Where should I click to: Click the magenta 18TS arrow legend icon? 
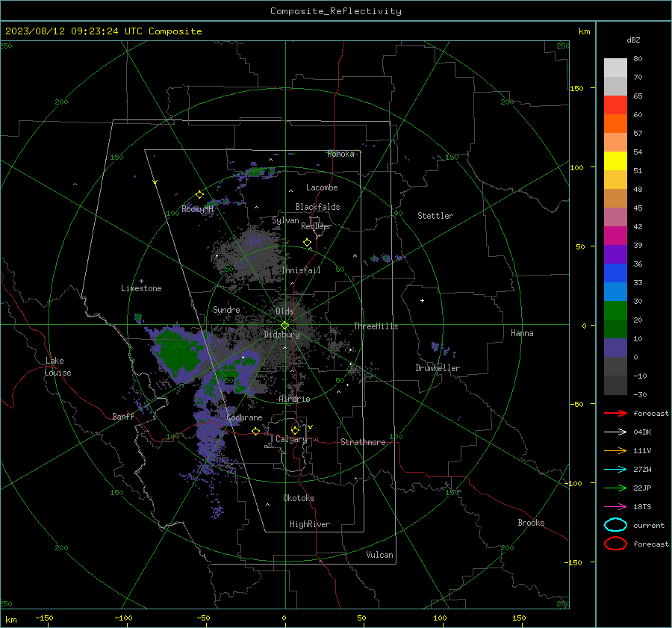(615, 507)
